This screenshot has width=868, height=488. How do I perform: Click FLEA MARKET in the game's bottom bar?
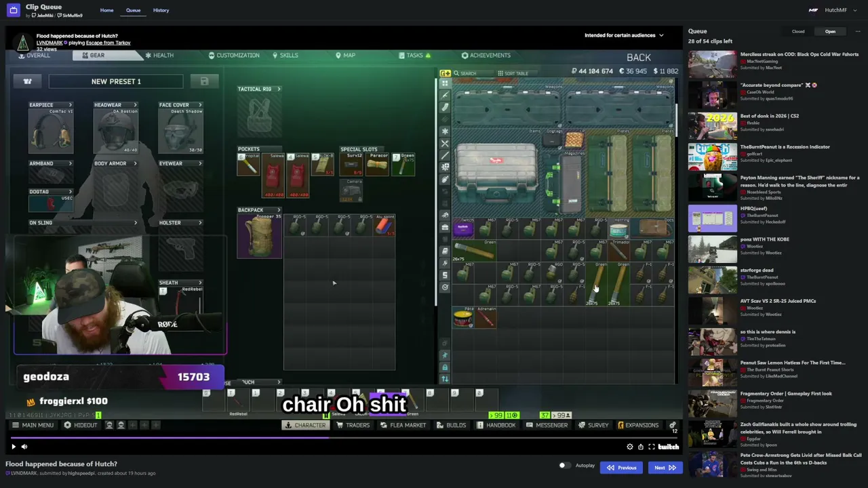click(403, 426)
